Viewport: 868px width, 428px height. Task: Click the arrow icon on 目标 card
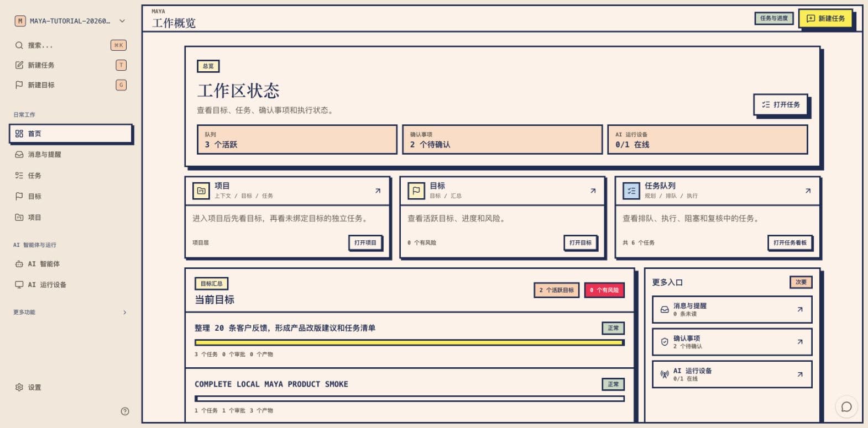coord(593,191)
